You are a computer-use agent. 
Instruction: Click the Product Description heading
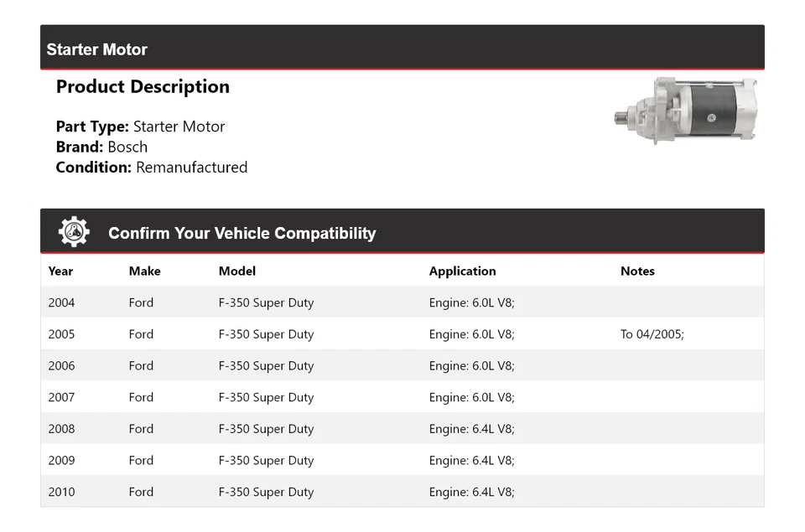[x=143, y=86]
